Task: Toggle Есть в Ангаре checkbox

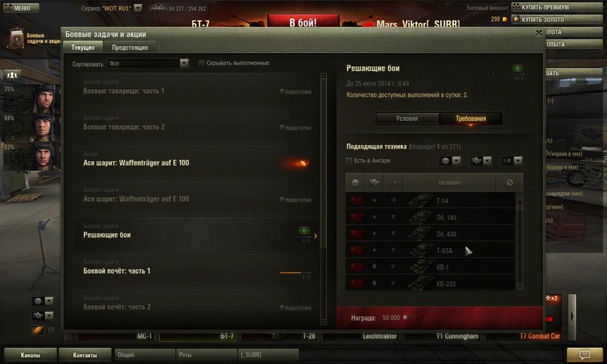Action: (349, 161)
